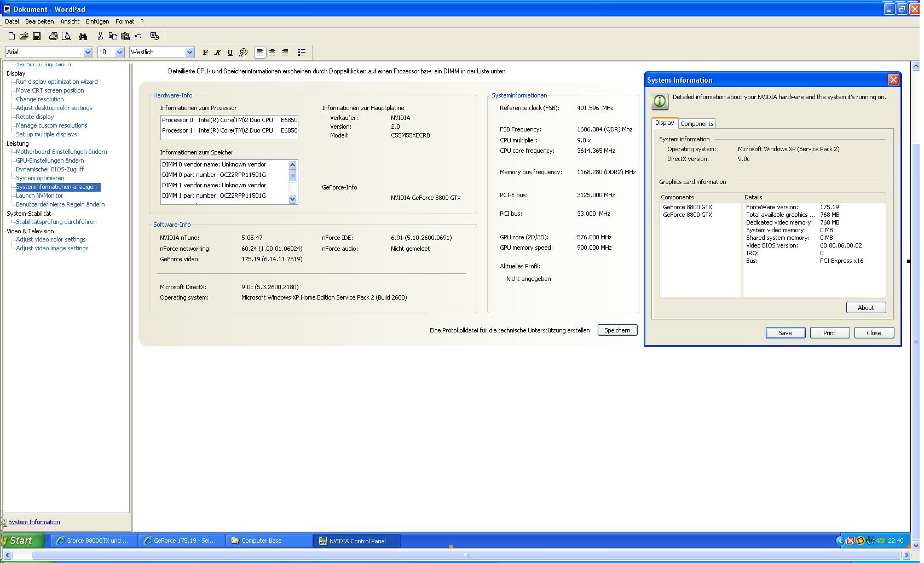The height and width of the screenshot is (563, 924).
Task: Open the ? help menu
Action: pyautogui.click(x=142, y=21)
